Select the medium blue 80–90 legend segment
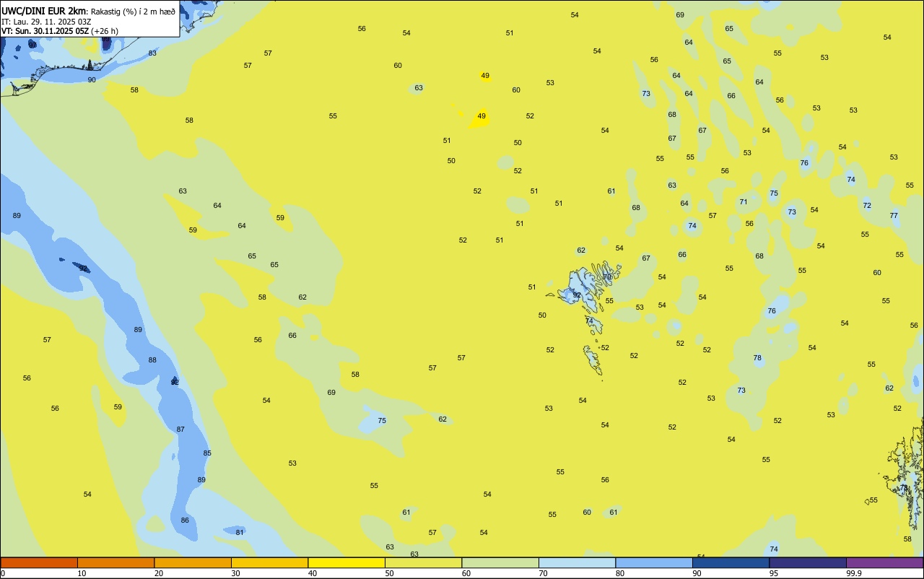924x579 pixels. pyautogui.click(x=654, y=562)
